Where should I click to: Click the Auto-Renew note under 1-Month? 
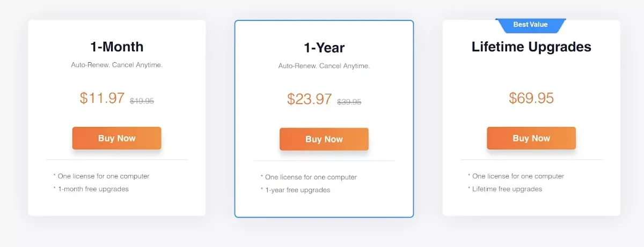pyautogui.click(x=116, y=65)
